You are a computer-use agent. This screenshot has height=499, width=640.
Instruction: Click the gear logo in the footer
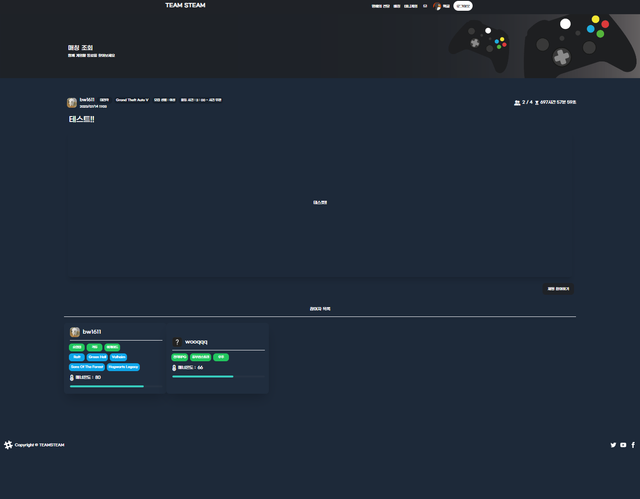8,445
